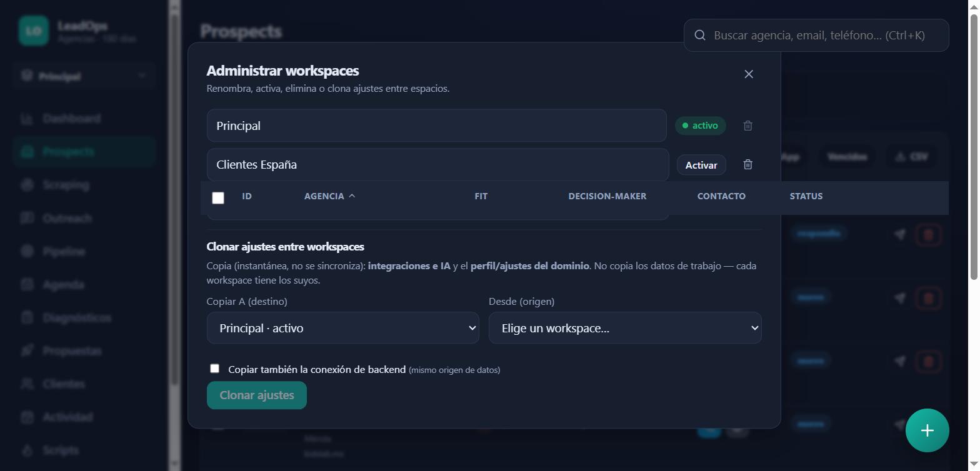Click the Clientes España name field
980x471 pixels.
click(437, 164)
